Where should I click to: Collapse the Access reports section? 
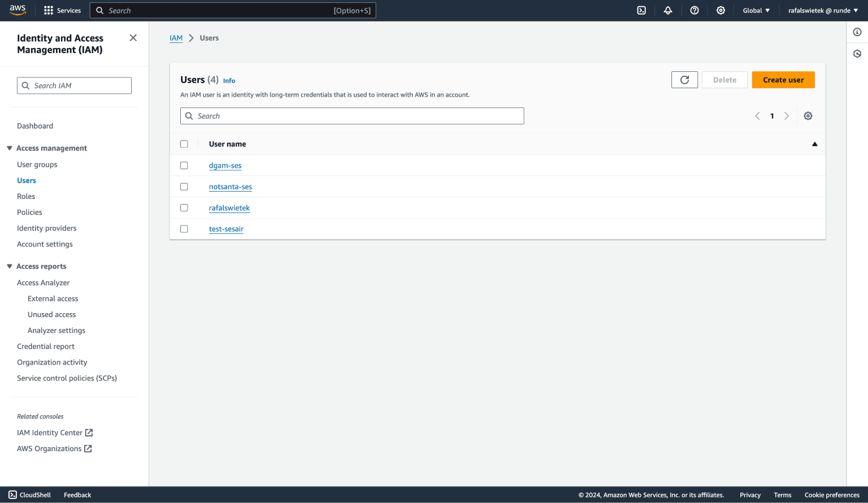pyautogui.click(x=10, y=266)
